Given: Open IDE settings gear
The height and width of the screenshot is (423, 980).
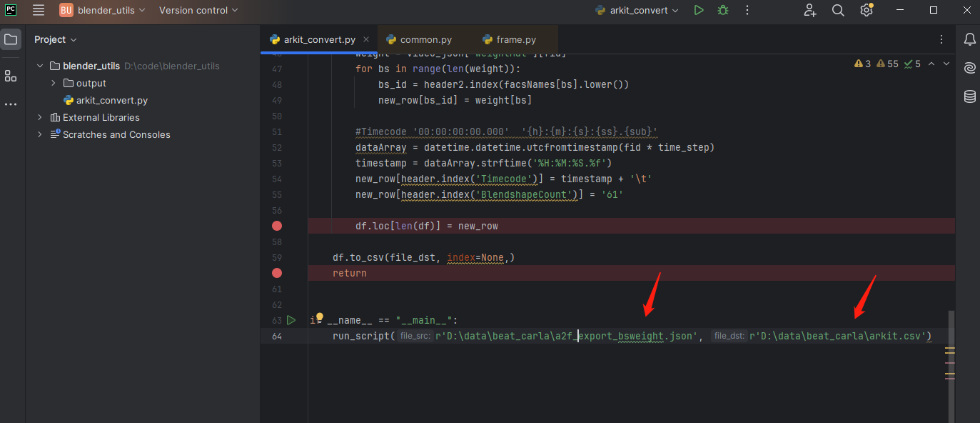Looking at the screenshot, I should 867,10.
